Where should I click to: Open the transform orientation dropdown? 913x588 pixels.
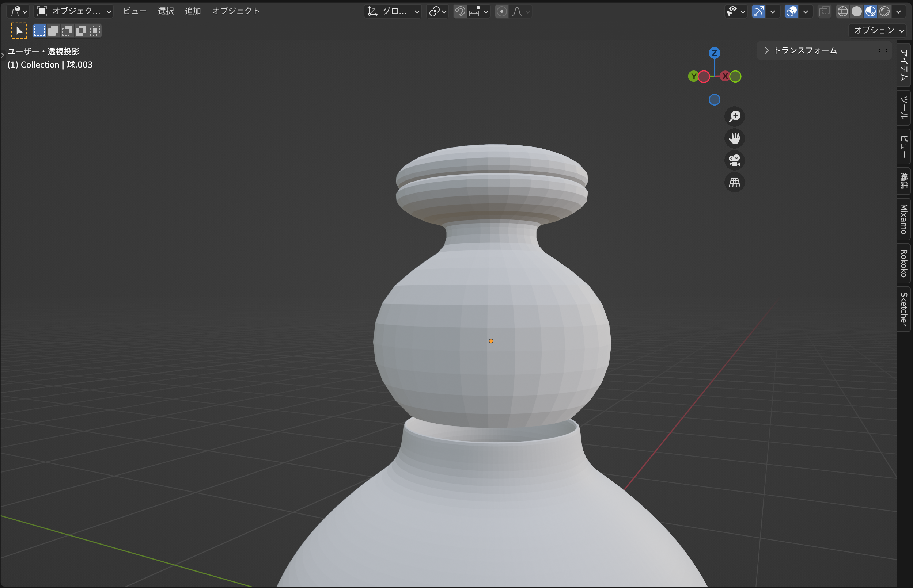pos(393,11)
